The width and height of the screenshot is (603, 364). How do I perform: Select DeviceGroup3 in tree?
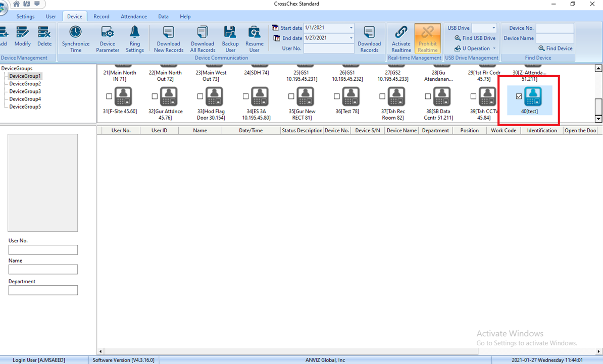click(25, 91)
